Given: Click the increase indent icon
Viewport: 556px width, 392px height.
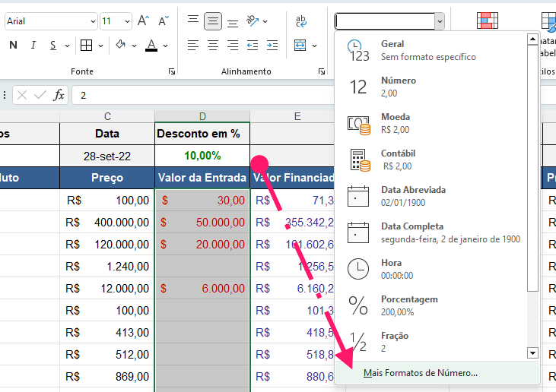Looking at the screenshot, I should (272, 46).
